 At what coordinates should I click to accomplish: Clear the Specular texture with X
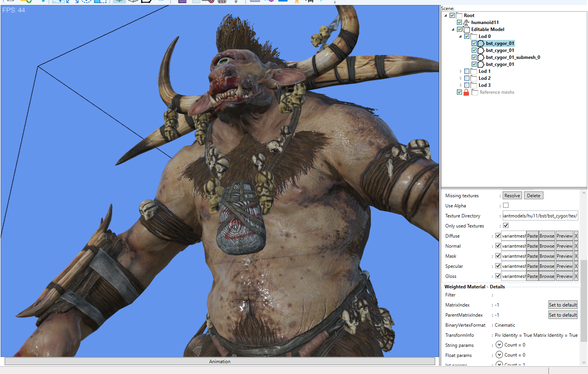576,266
